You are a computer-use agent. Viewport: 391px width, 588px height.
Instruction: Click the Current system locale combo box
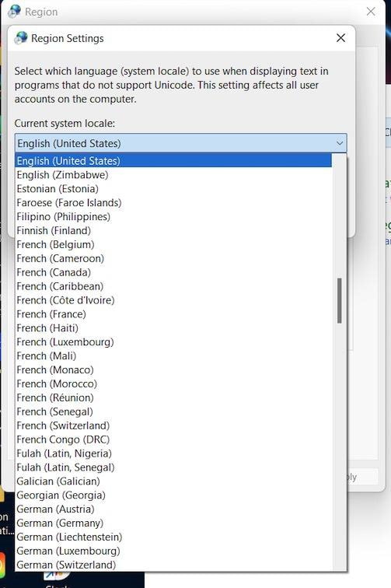(180, 143)
